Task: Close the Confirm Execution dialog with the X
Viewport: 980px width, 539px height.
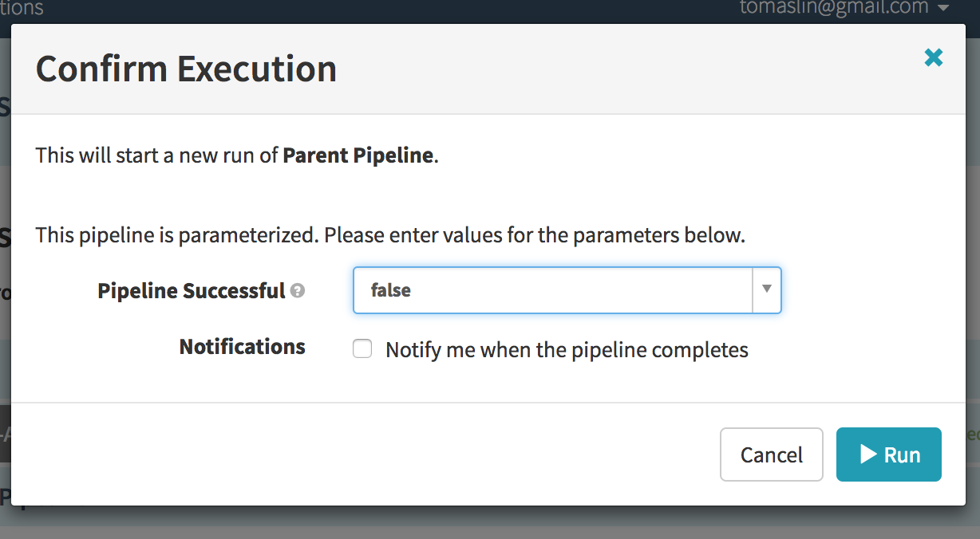Action: [933, 57]
